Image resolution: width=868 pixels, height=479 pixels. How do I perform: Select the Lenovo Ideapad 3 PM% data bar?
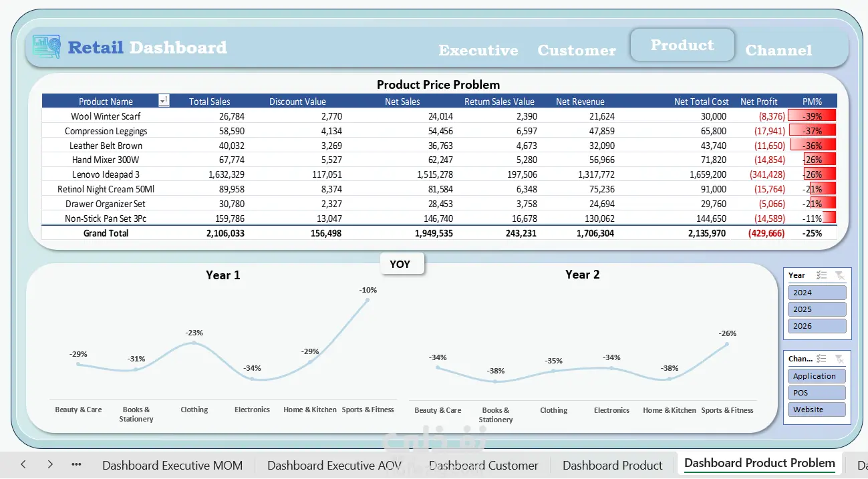pos(813,174)
